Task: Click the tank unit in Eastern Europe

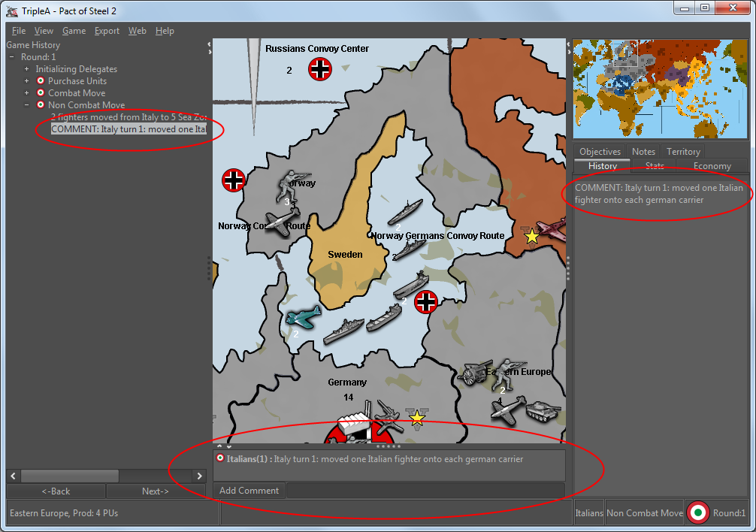Action: [x=543, y=413]
